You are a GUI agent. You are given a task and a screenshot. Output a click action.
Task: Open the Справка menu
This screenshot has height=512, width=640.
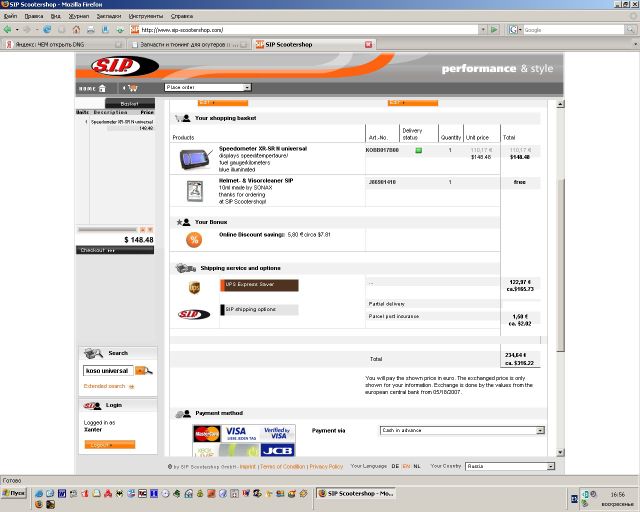182,16
